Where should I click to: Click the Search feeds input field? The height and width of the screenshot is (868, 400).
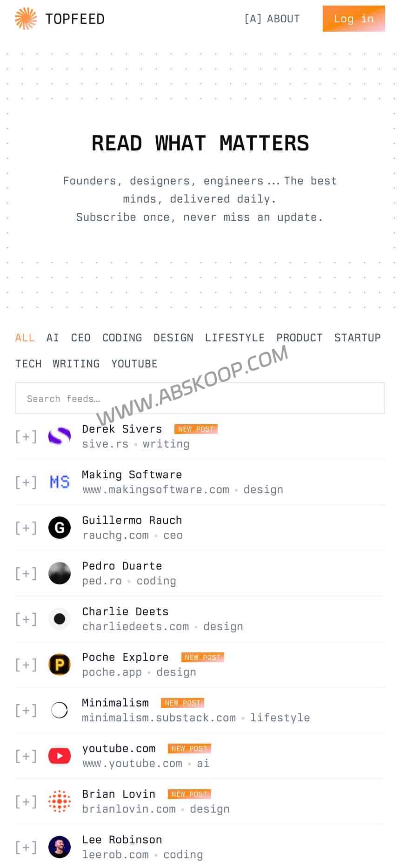click(200, 399)
